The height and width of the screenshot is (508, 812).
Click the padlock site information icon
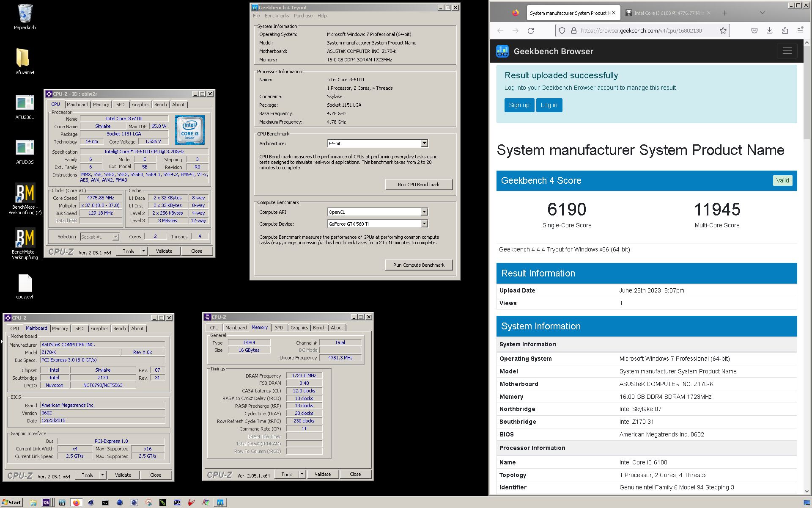[x=574, y=30]
